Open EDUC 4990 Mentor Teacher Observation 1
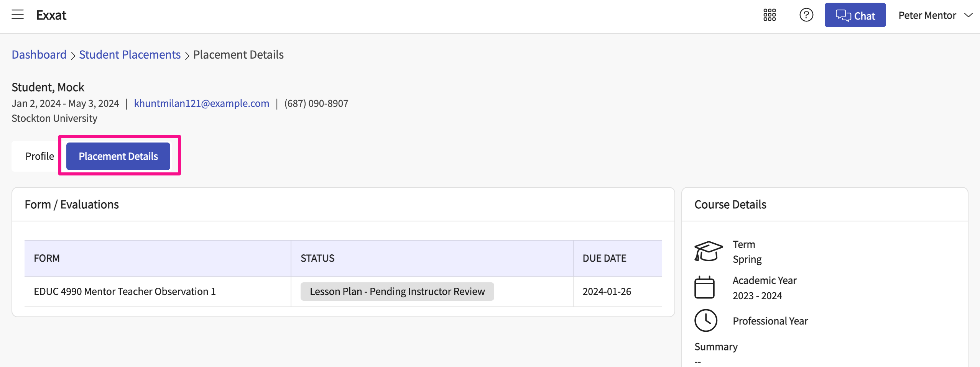Screen dimensions: 980x367 point(125,292)
